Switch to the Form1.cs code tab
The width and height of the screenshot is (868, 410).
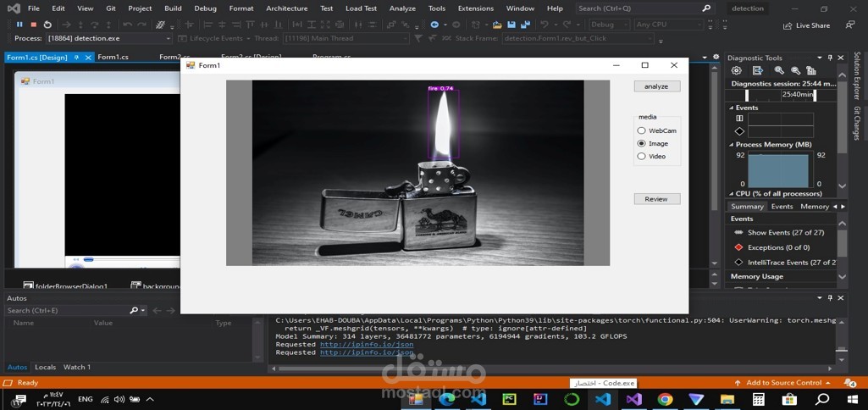click(113, 57)
